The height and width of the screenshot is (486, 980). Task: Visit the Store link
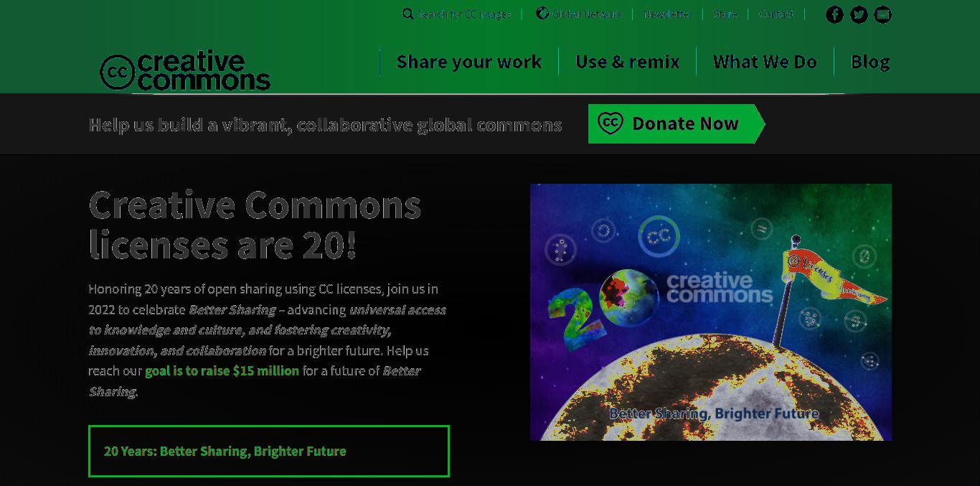(725, 14)
